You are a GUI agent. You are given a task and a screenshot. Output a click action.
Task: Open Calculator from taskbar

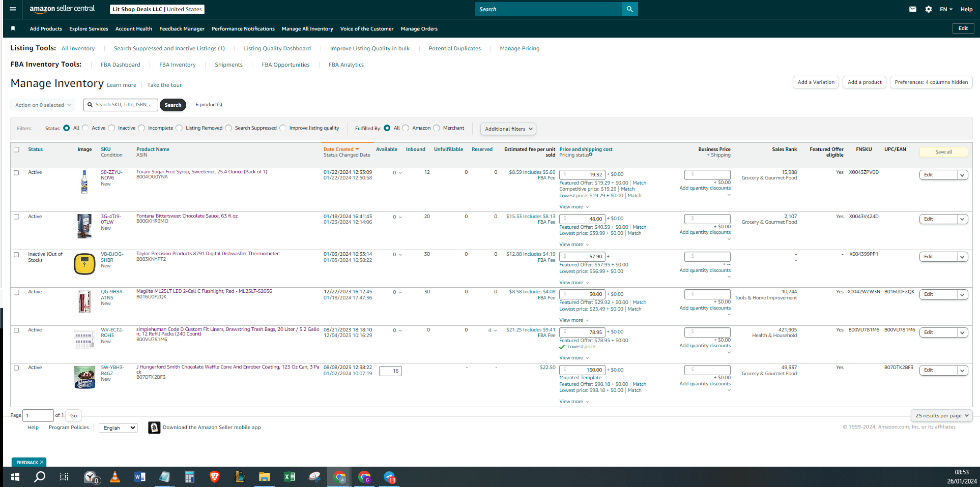point(189,477)
